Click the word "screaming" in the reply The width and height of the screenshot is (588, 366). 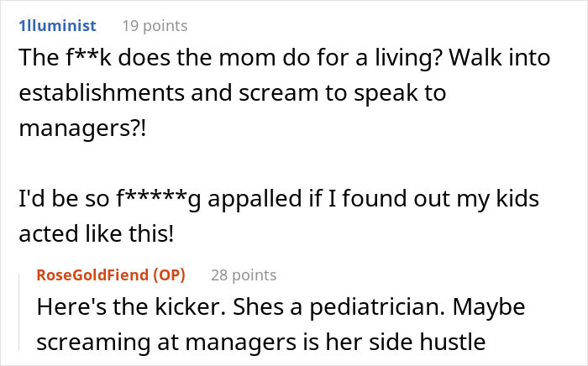(x=93, y=343)
